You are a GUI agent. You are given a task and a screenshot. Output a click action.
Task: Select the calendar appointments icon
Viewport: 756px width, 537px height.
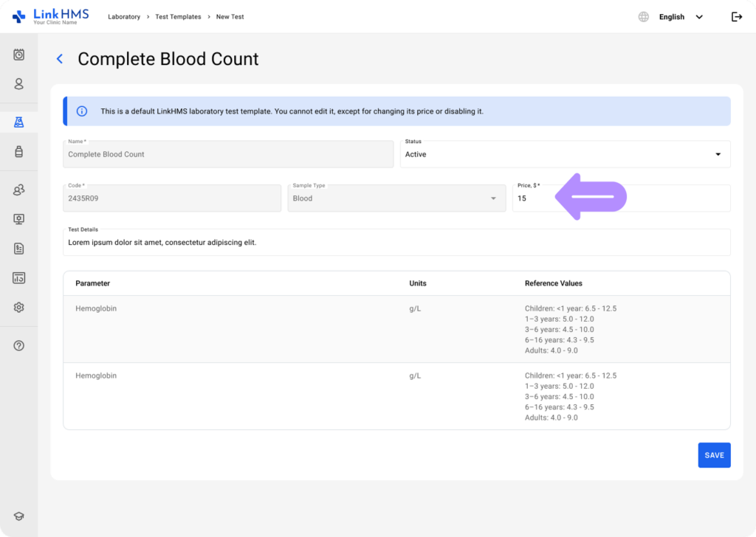tap(18, 54)
